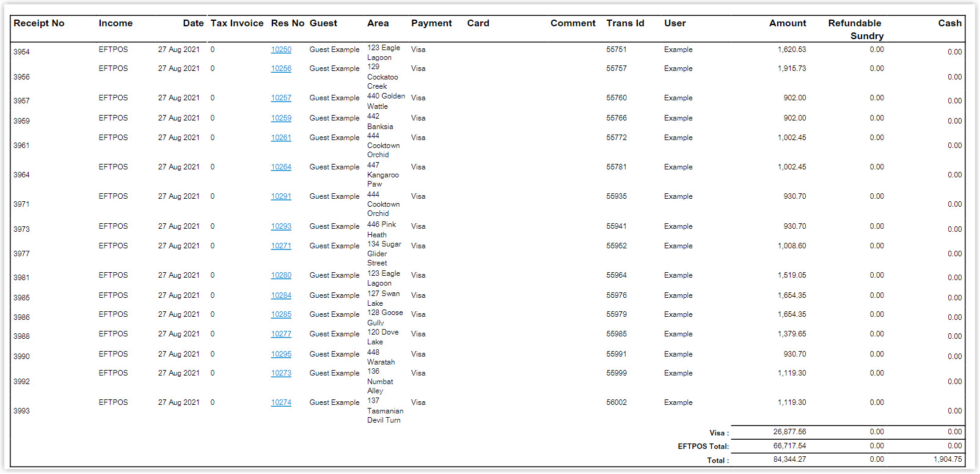Click area 440 Golden Wattle
980x474 pixels.
coord(386,101)
